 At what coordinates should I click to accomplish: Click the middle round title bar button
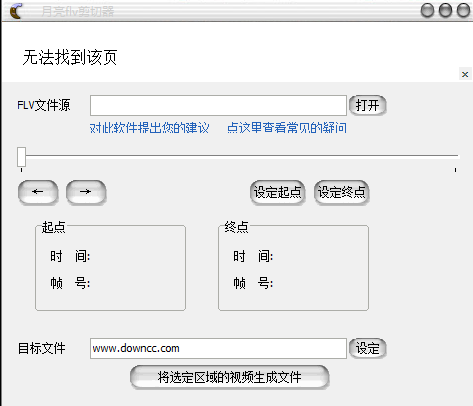pos(445,10)
